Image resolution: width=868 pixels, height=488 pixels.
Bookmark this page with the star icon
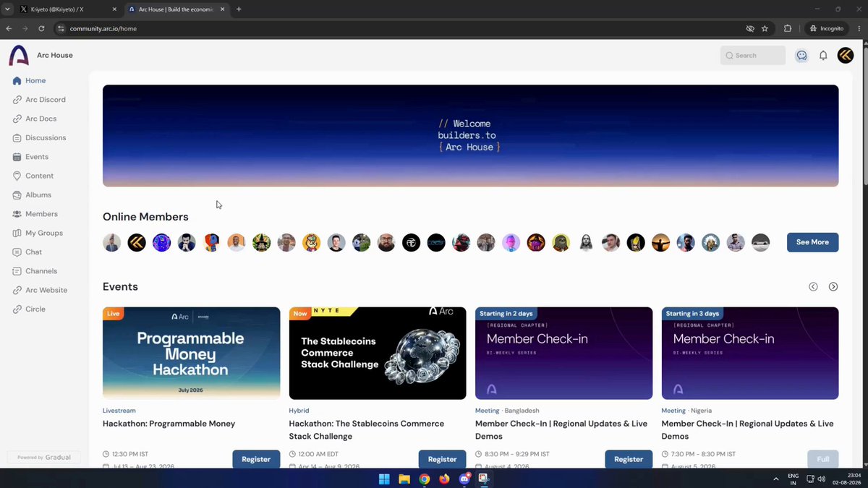[765, 29]
